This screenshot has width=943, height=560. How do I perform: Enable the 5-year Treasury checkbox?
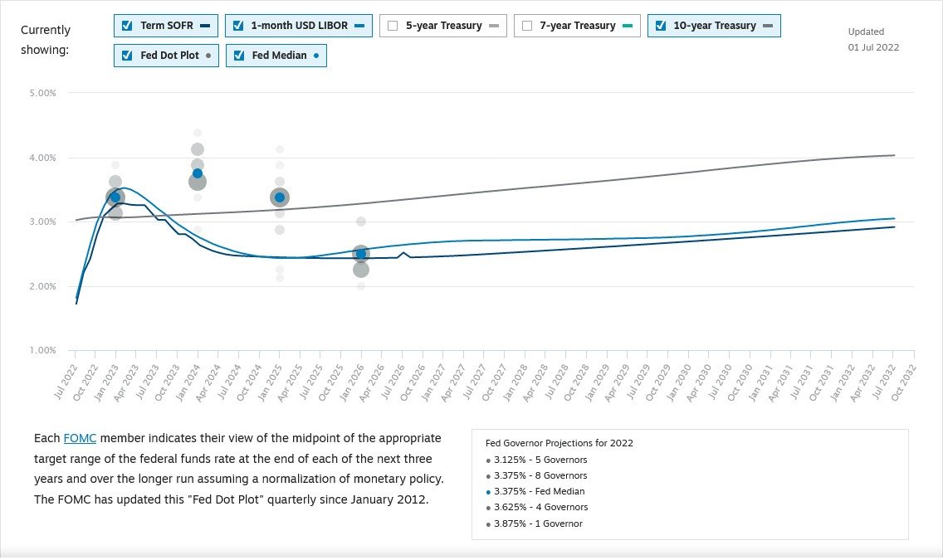click(393, 26)
